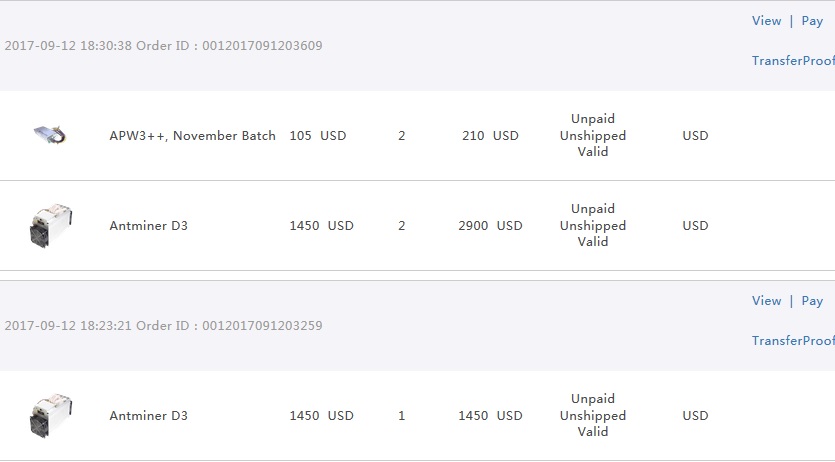835x462 pixels.
Task: Click the 210 USD total amount
Action: 490,136
